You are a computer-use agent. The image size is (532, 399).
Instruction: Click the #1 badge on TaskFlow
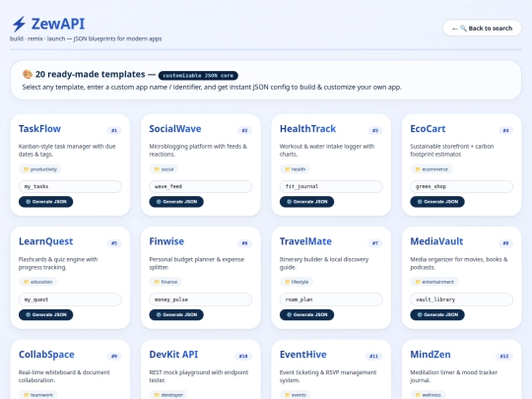point(114,130)
